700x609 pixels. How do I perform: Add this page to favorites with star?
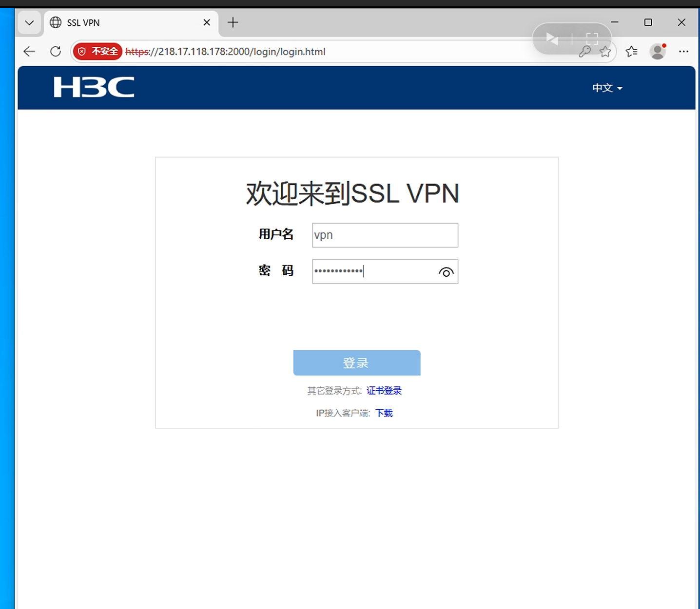pyautogui.click(x=605, y=51)
